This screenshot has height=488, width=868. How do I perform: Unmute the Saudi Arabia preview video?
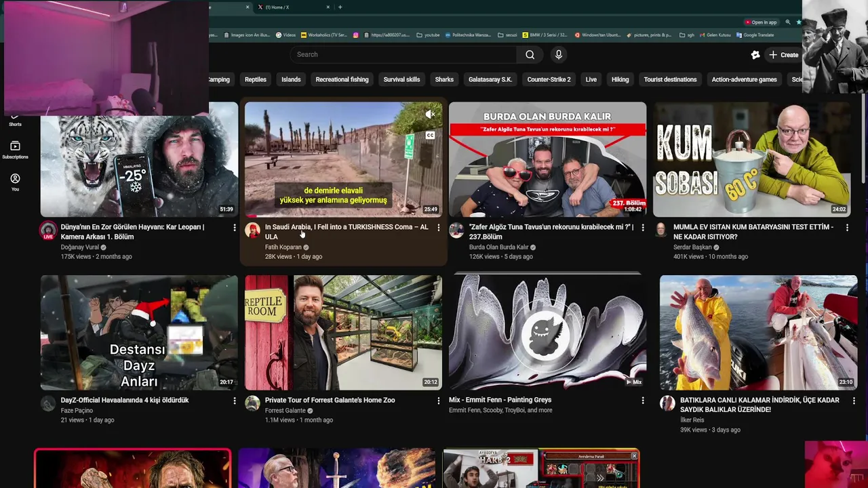pos(430,115)
